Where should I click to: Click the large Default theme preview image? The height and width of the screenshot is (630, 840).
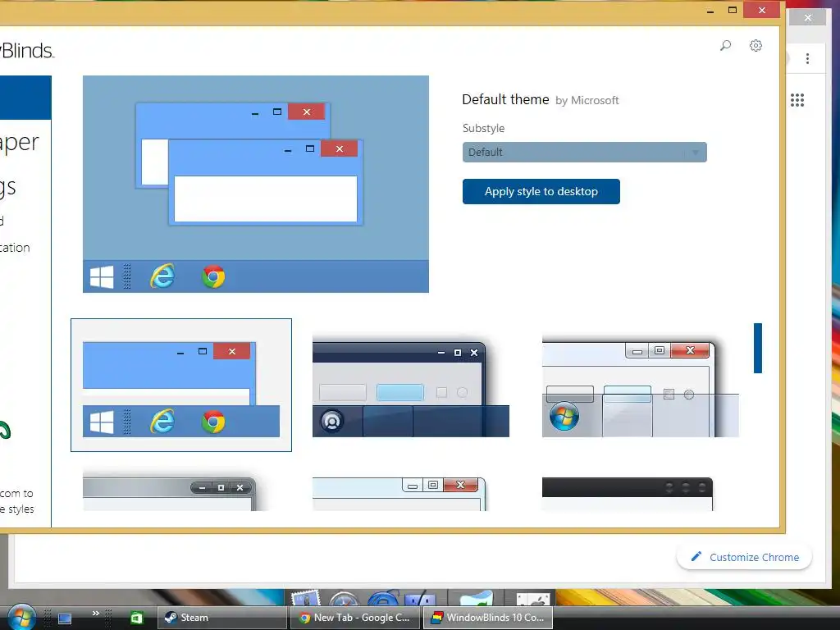[x=256, y=185]
